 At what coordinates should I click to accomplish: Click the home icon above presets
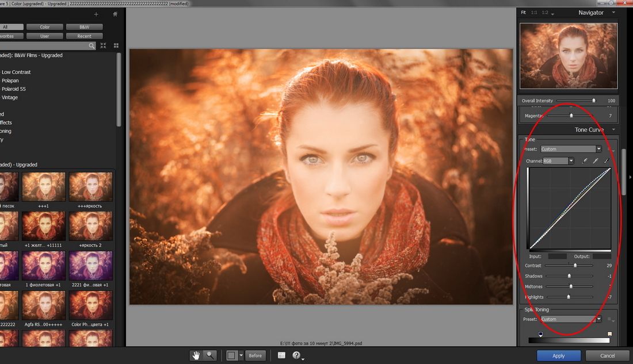pos(115,14)
